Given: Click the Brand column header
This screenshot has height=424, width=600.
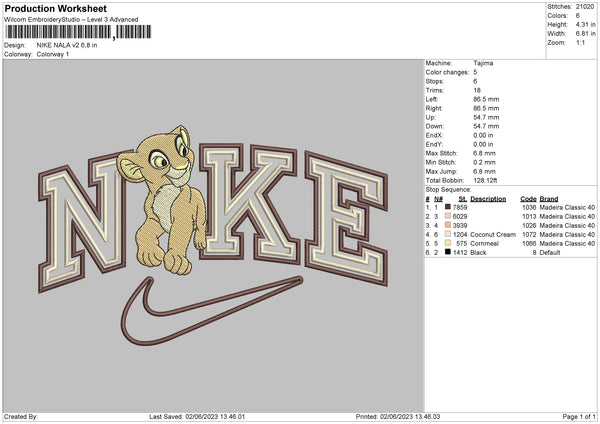Looking at the screenshot, I should 549,199.
